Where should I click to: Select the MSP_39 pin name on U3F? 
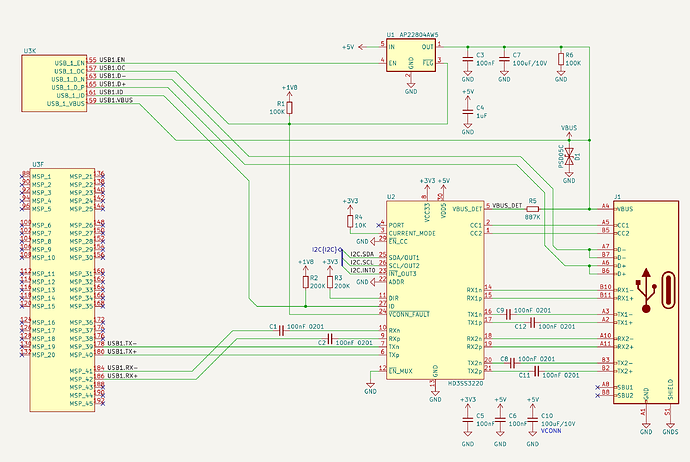tap(81, 347)
